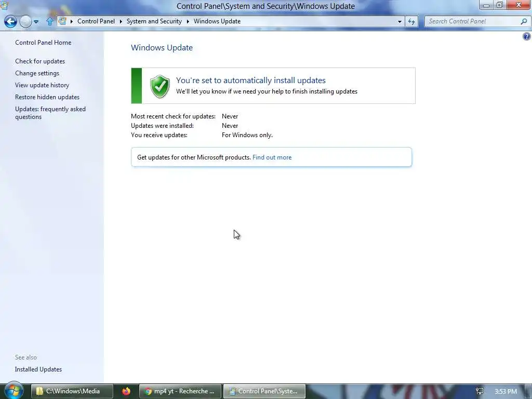This screenshot has height=399, width=532.
Task: Open Installed Updates under See also
Action: [x=38, y=369]
